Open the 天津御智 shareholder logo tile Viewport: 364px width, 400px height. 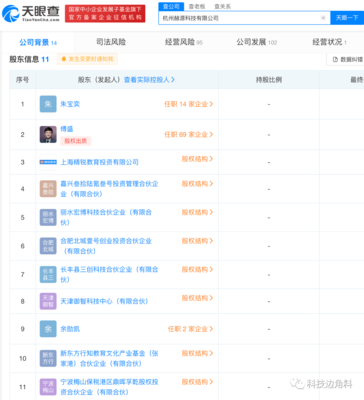(x=48, y=301)
